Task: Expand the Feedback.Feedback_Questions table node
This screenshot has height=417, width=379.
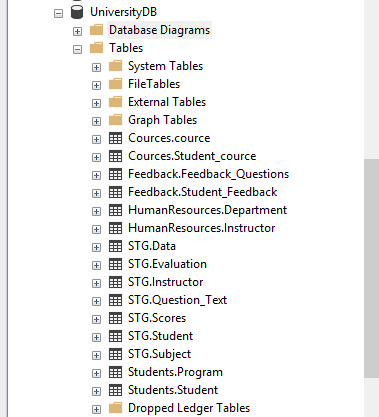Action: pyautogui.click(x=96, y=175)
